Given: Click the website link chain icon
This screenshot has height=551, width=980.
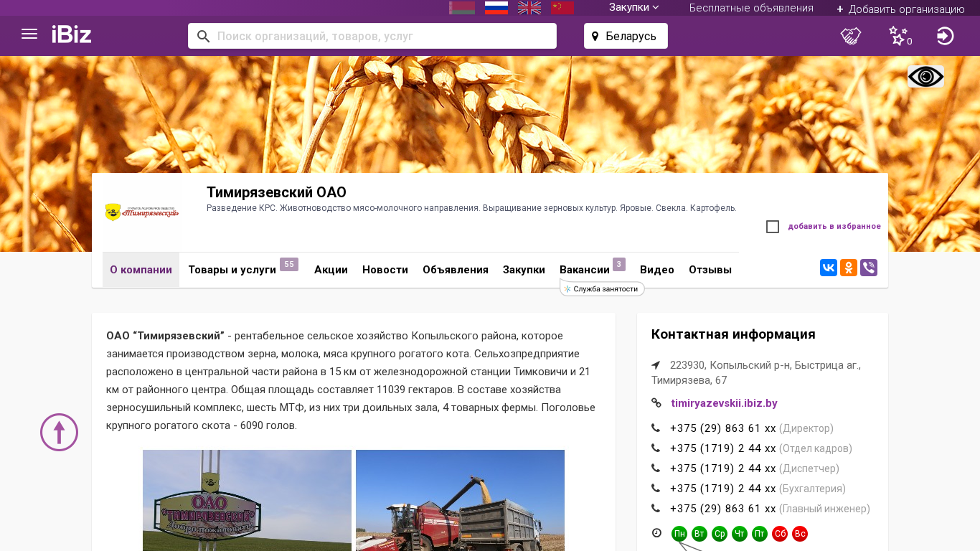Looking at the screenshot, I should (x=656, y=403).
